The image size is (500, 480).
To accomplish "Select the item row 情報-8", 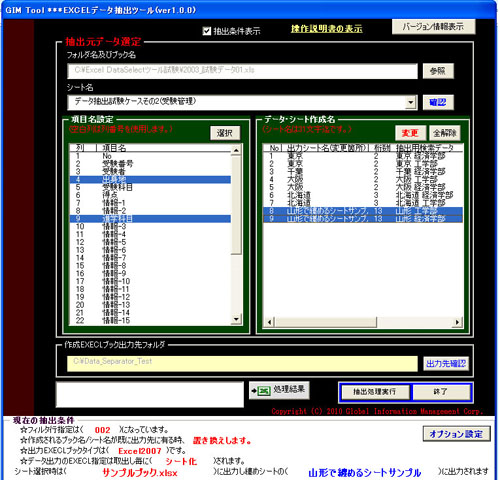I will [x=150, y=266].
